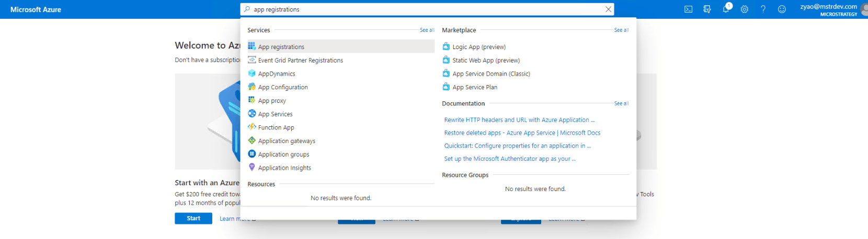Screen dimensions: 868x239
Task: Open Restore deleted apps documentation link
Action: 522,133
